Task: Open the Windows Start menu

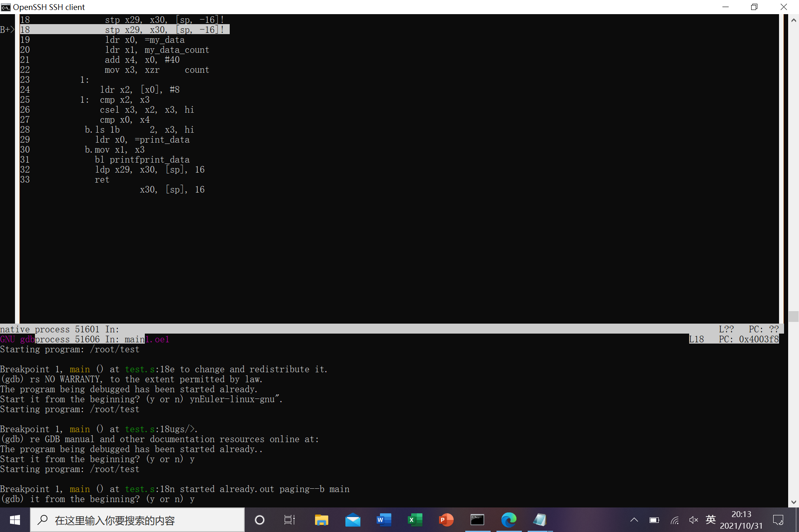Action: point(15,520)
